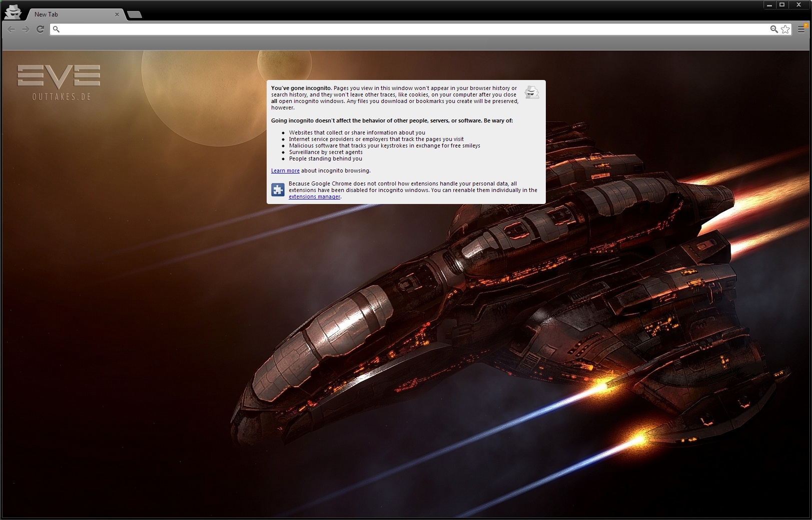Open a new tab with the tab-strip button

135,14
